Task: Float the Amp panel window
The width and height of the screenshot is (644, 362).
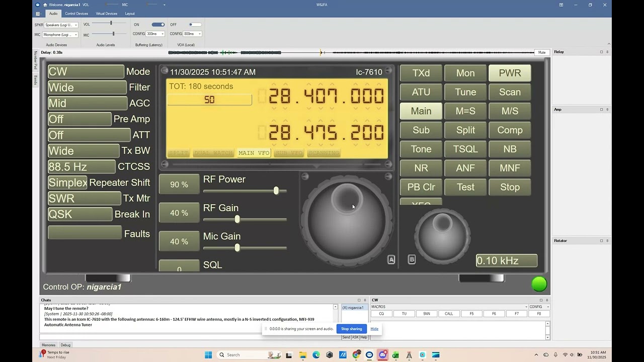Action: (601, 109)
